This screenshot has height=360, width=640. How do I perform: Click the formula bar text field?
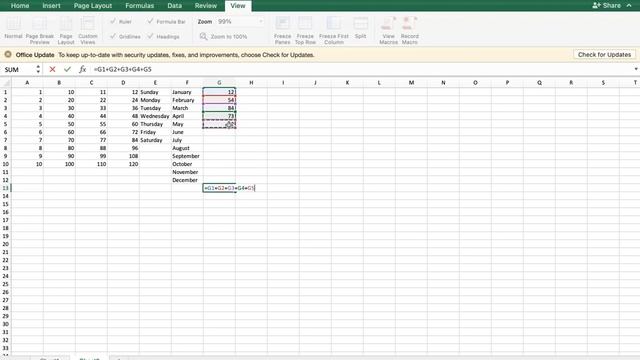361,69
